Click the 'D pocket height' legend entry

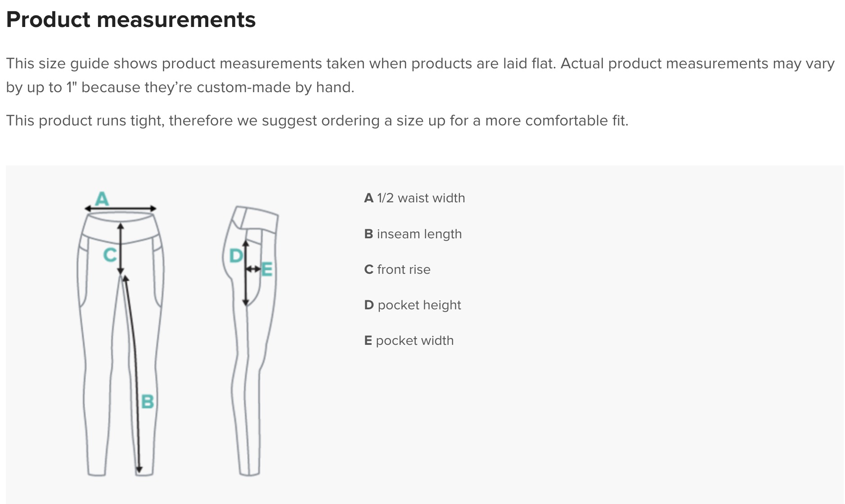412,305
